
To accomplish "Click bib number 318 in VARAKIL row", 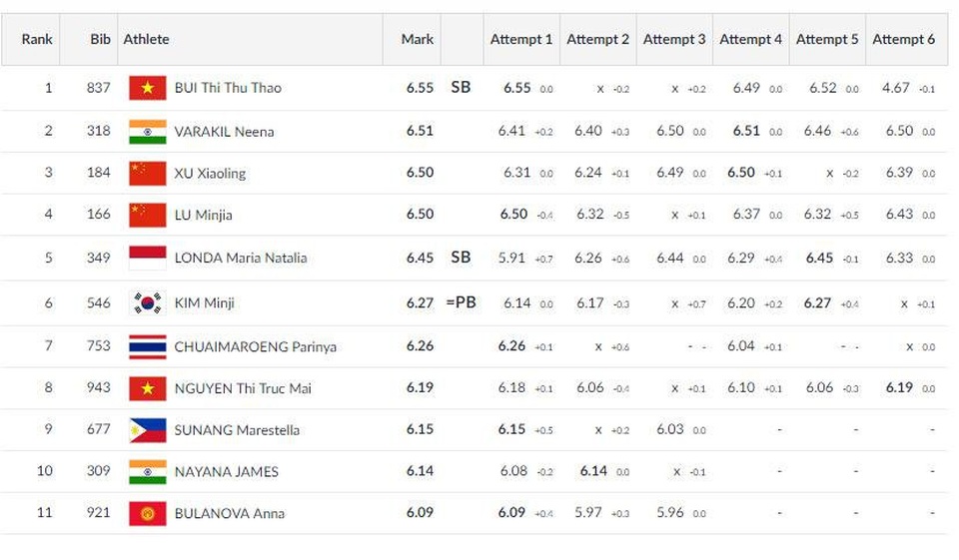I will 99,131.
